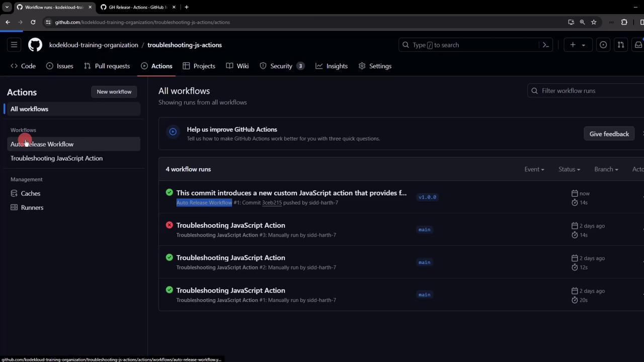644x362 pixels.
Task: Click the install app icon in the address bar
Action: [x=571, y=22]
